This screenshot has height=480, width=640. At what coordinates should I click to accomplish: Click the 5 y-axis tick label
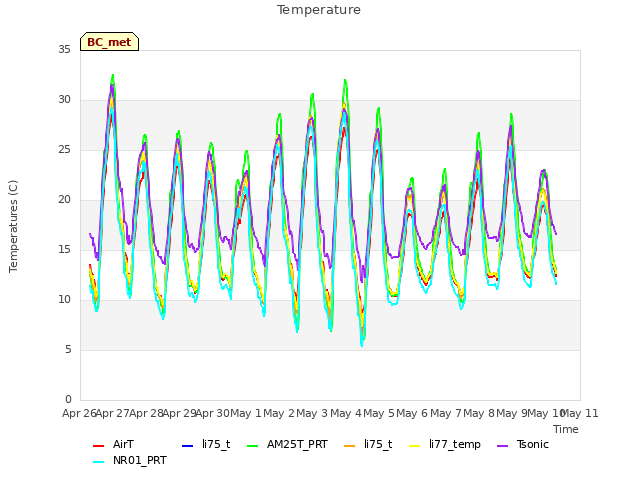(68, 350)
